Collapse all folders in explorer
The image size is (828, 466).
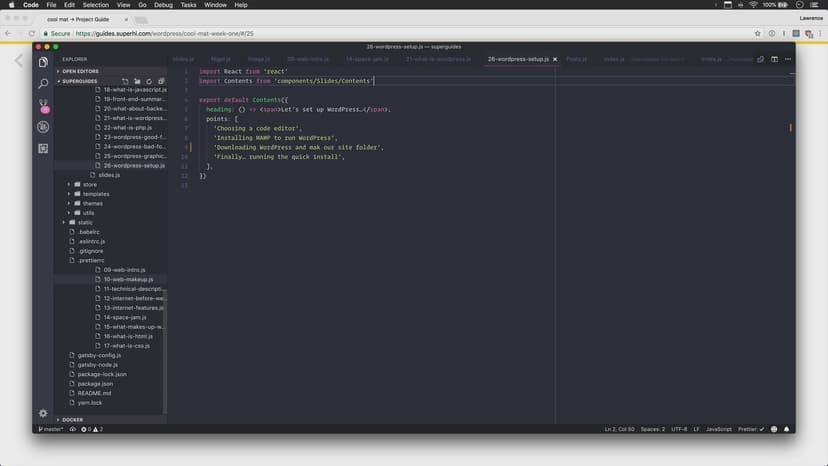point(160,81)
